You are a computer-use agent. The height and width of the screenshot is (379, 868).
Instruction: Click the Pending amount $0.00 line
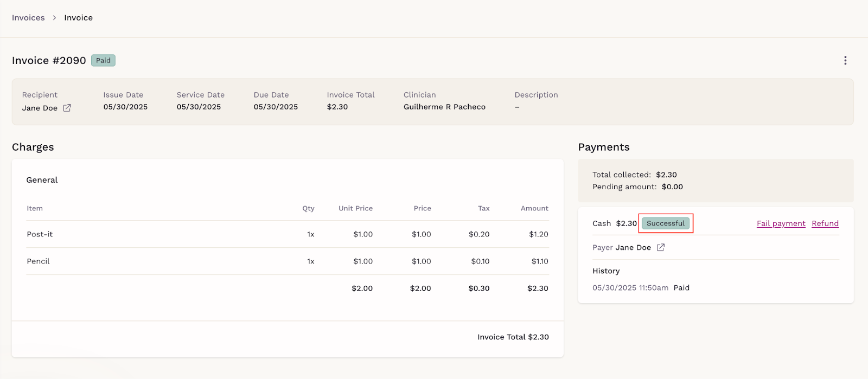(x=637, y=187)
